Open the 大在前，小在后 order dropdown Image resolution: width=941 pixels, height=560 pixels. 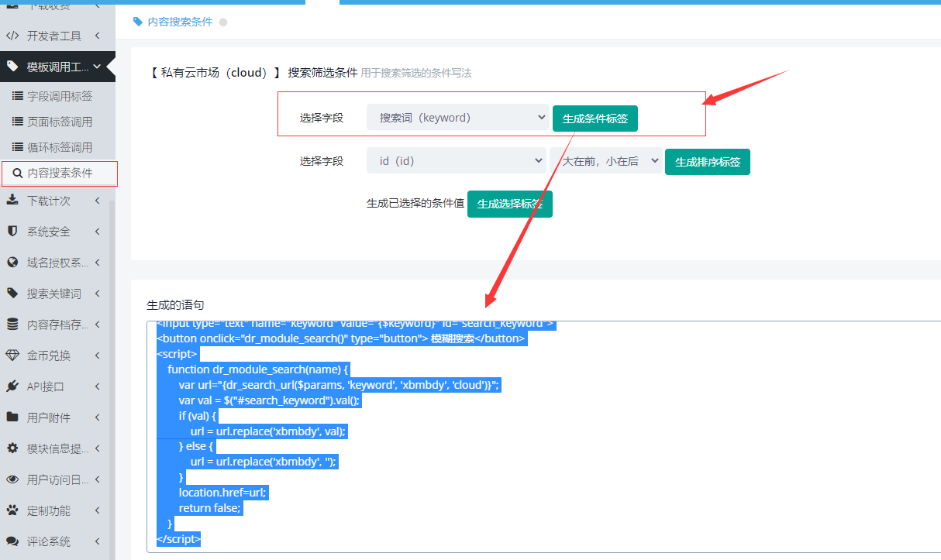(606, 161)
